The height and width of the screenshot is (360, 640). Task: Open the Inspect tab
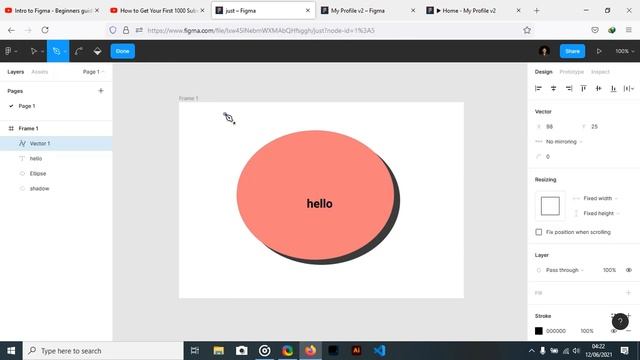[600, 72]
